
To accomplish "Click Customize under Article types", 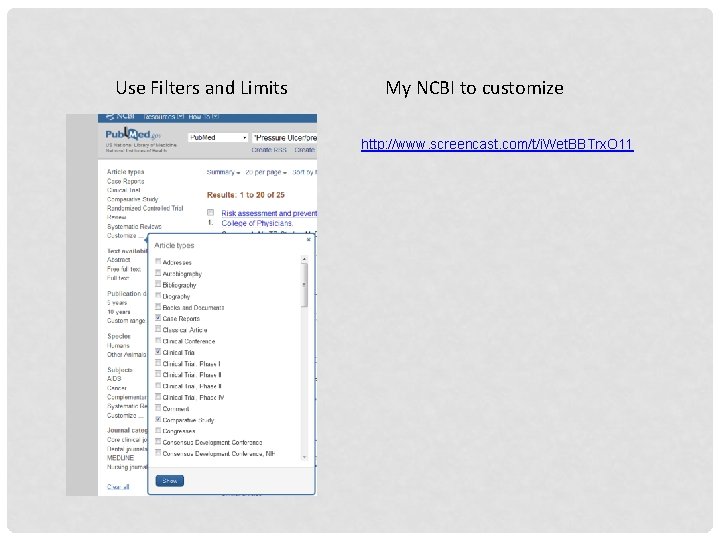I will click(125, 236).
